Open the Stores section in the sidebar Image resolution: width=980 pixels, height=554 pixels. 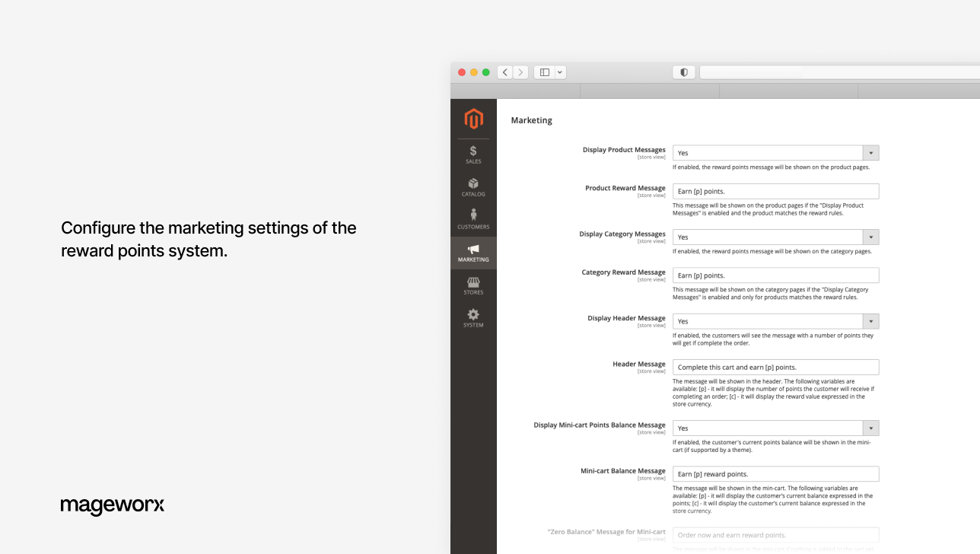click(x=473, y=285)
